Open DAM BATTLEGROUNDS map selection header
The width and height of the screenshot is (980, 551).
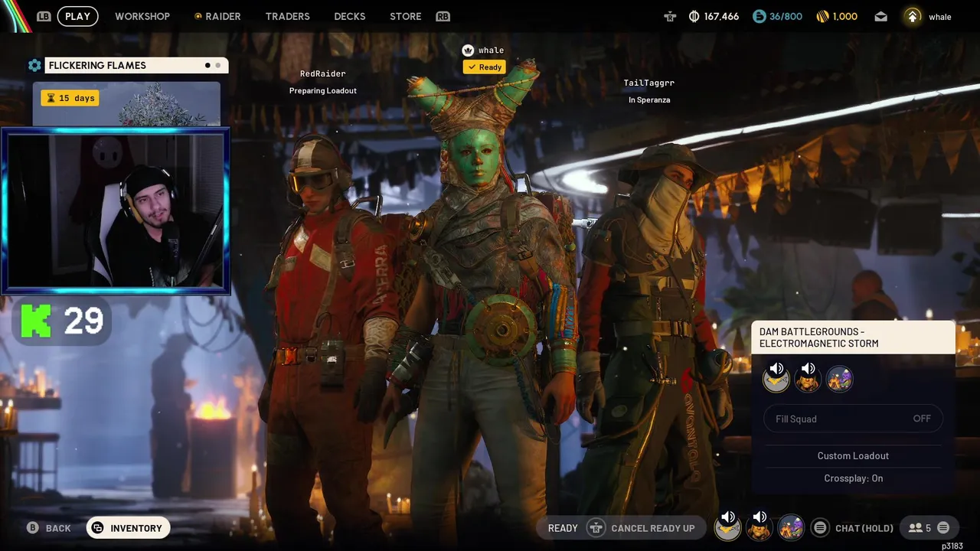pos(854,337)
